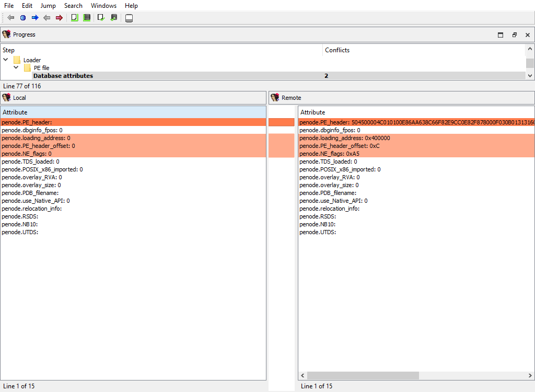Select Database attributes row in Progress
535x392 pixels.
coord(63,76)
